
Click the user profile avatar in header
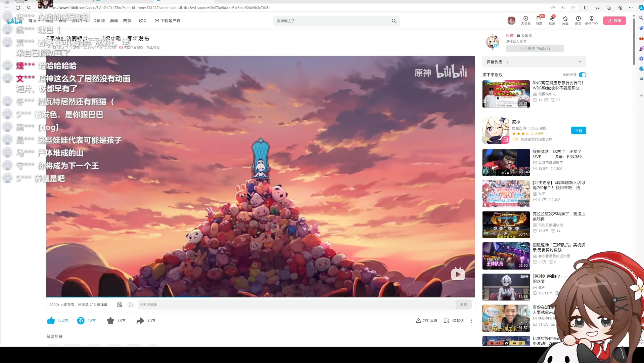pyautogui.click(x=511, y=21)
